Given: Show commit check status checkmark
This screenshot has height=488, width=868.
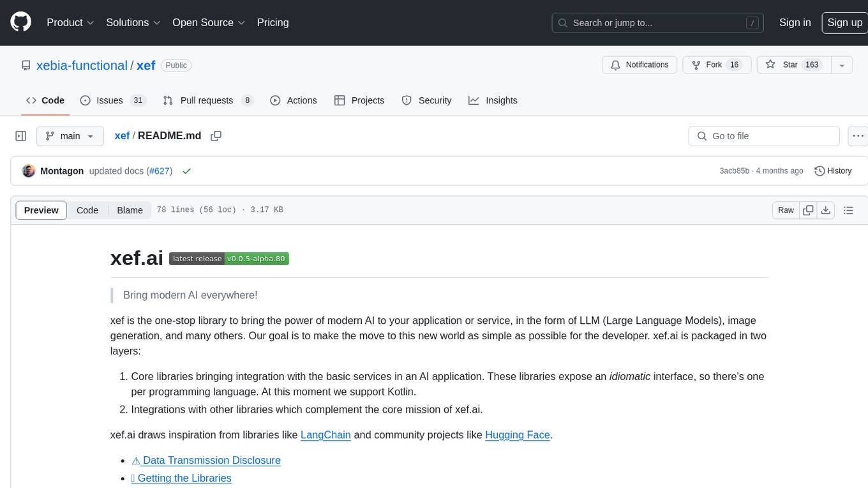Looking at the screenshot, I should click(186, 171).
